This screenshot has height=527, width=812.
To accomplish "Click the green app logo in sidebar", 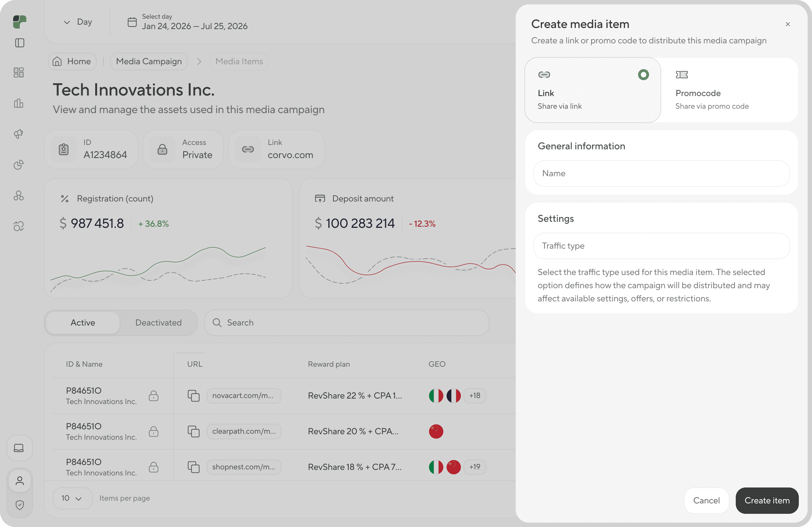I will (x=19, y=22).
